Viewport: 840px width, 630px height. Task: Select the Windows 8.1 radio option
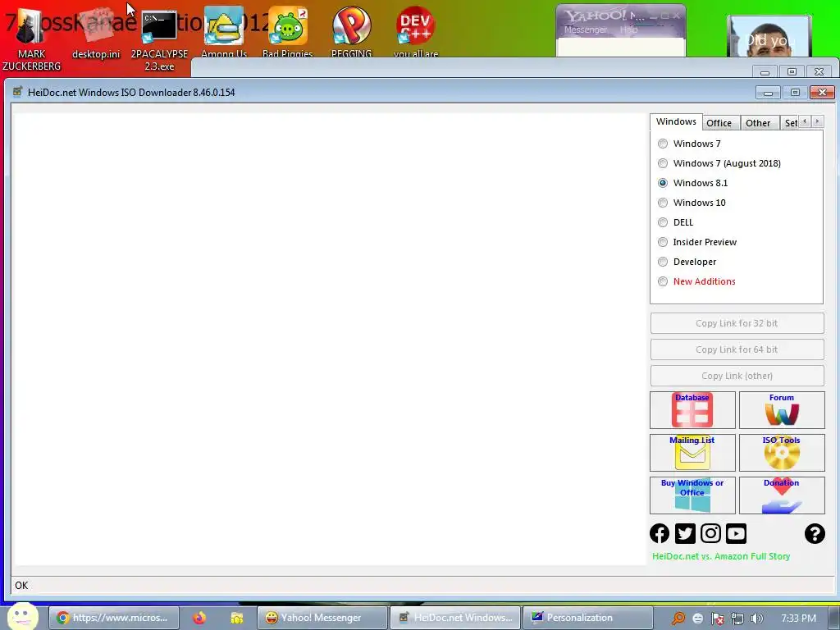coord(692,183)
